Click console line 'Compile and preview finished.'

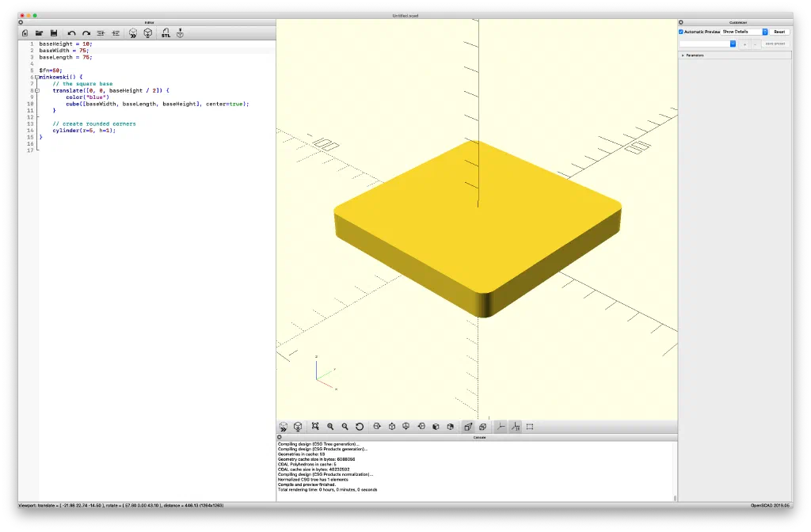pos(307,484)
